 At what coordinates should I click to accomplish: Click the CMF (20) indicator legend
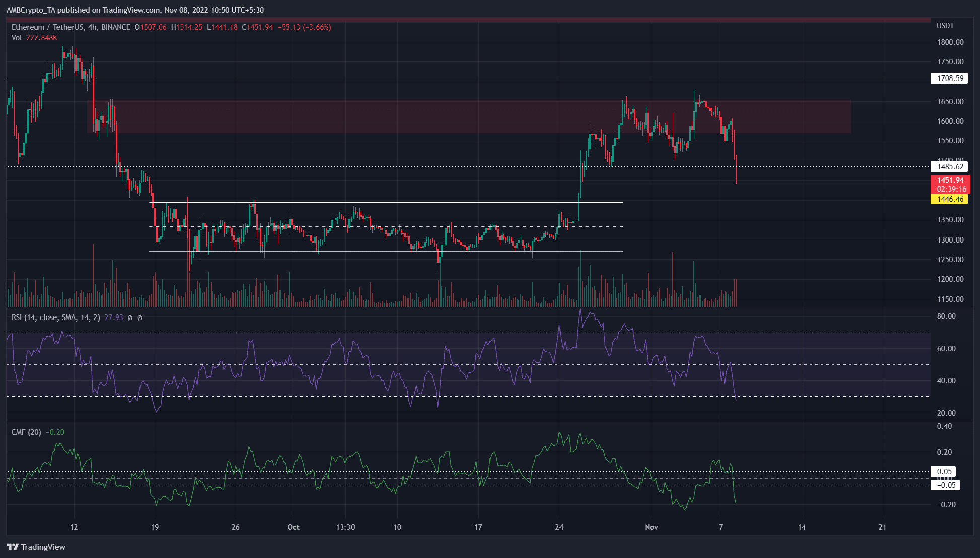click(x=27, y=432)
